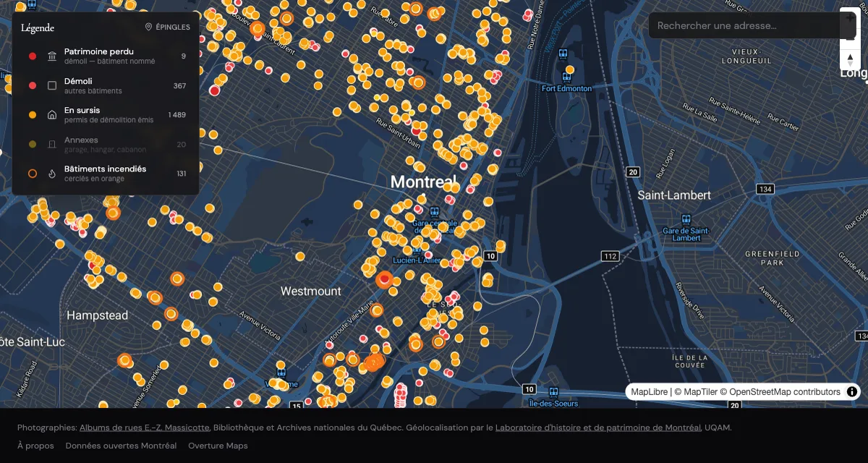The image size is (868, 463).
Task: Click route 10 shield near Île-des-Soeurs
Action: tap(529, 388)
